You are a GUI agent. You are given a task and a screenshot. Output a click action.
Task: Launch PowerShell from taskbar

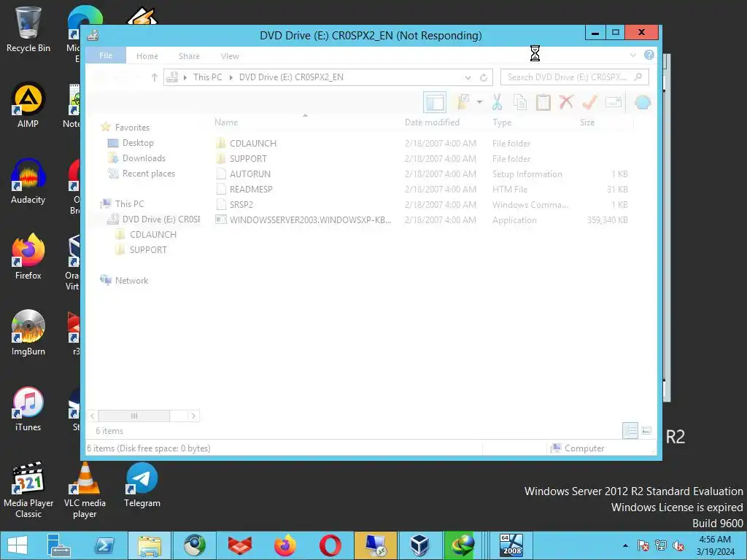click(x=104, y=545)
